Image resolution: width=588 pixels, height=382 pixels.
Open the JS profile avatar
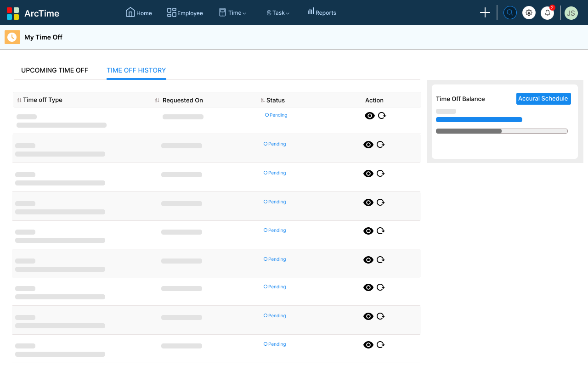pos(571,13)
